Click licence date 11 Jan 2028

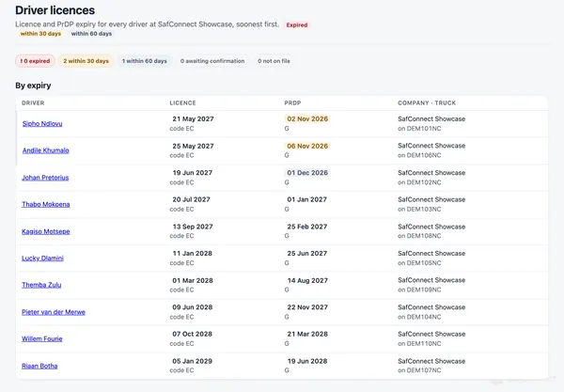pyautogui.click(x=193, y=254)
